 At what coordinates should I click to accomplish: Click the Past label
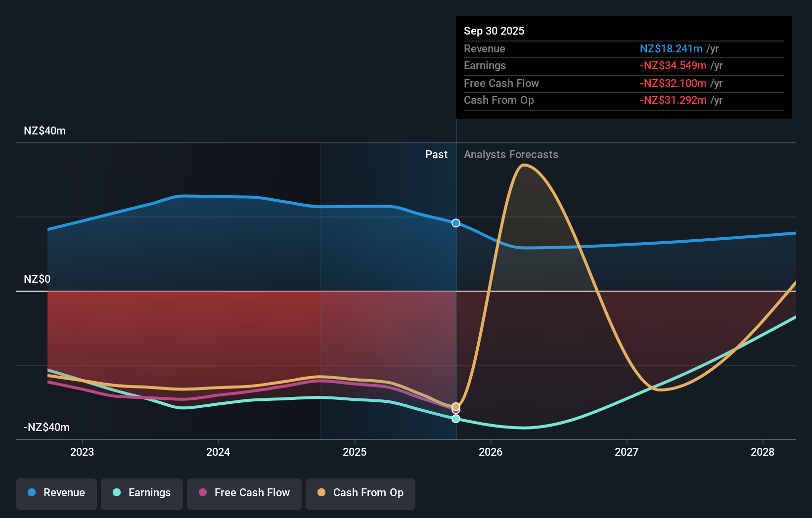[x=436, y=155]
